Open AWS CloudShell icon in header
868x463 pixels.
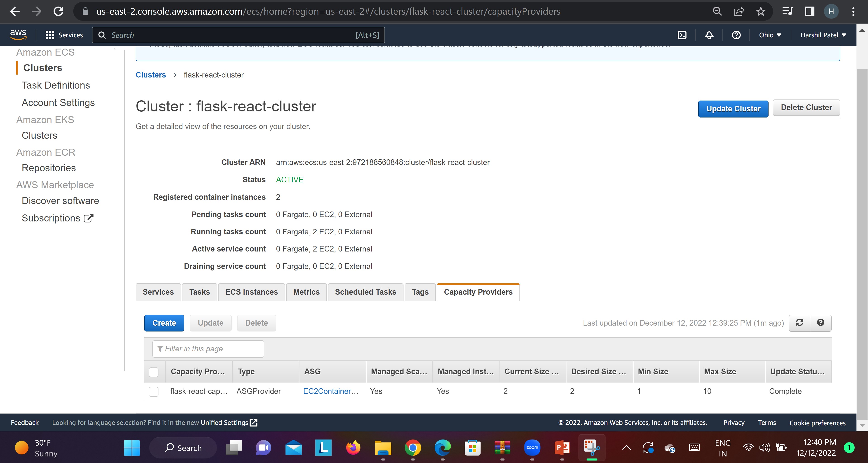[682, 35]
